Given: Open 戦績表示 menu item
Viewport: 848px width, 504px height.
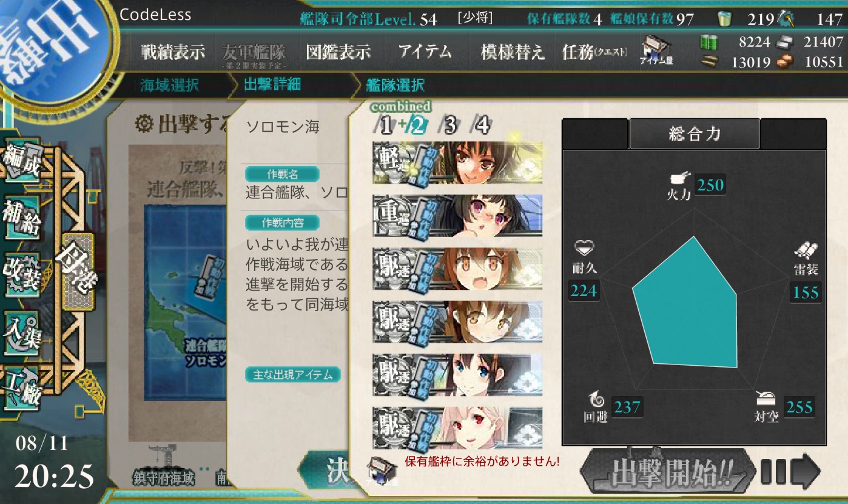Looking at the screenshot, I should click(x=173, y=52).
